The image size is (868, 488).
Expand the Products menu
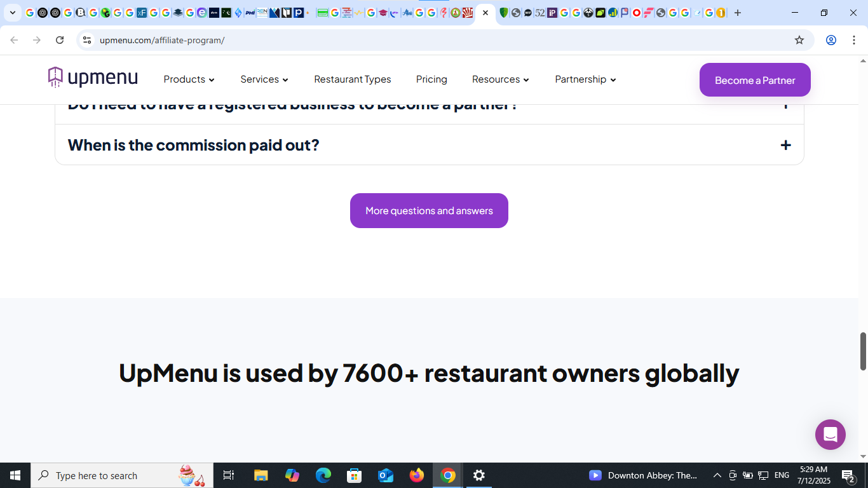(189, 79)
